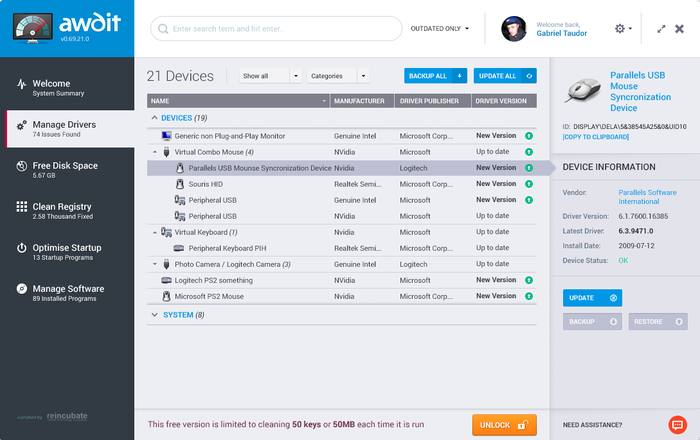
Task: Click the Manage Drivers gears icon
Action: coord(21,126)
